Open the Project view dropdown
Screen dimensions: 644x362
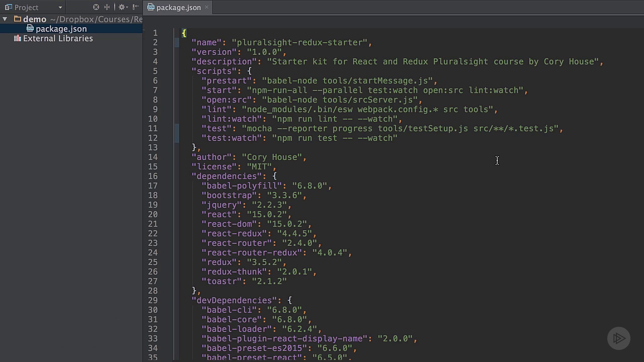coord(60,8)
